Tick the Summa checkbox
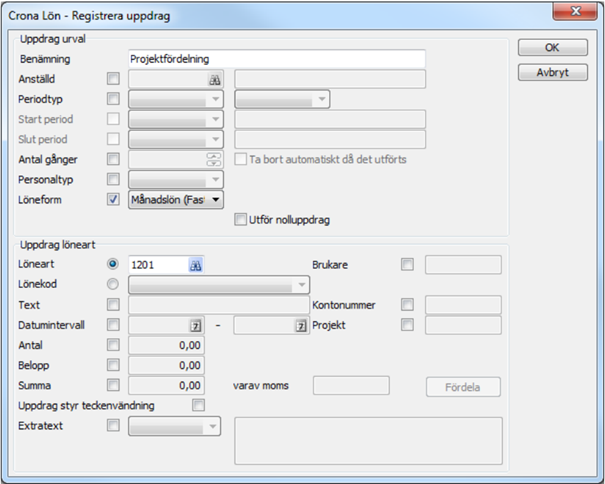Screen dimensions: 605x484 (113, 385)
